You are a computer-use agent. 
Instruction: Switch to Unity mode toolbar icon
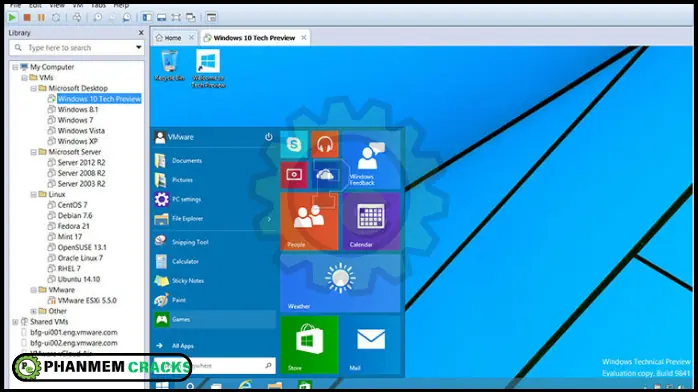click(191, 17)
